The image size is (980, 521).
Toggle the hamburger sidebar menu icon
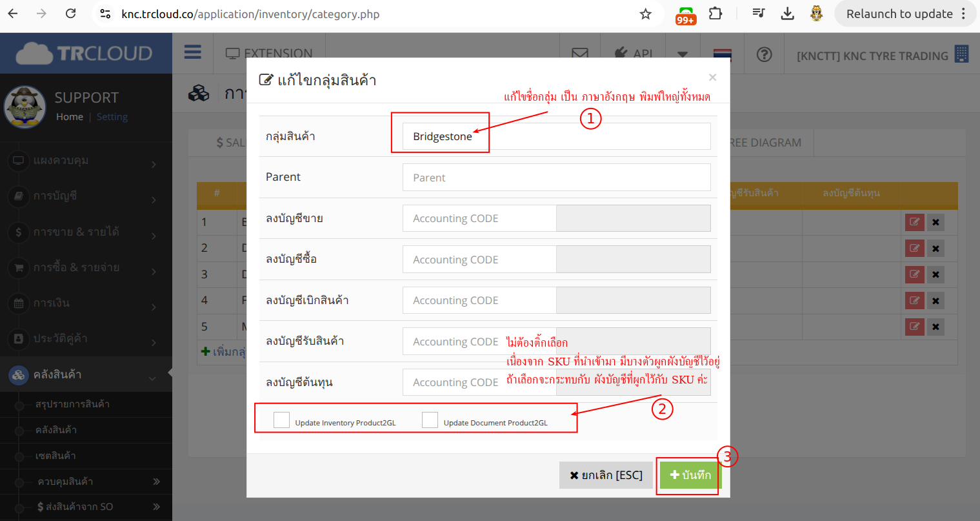click(x=192, y=52)
